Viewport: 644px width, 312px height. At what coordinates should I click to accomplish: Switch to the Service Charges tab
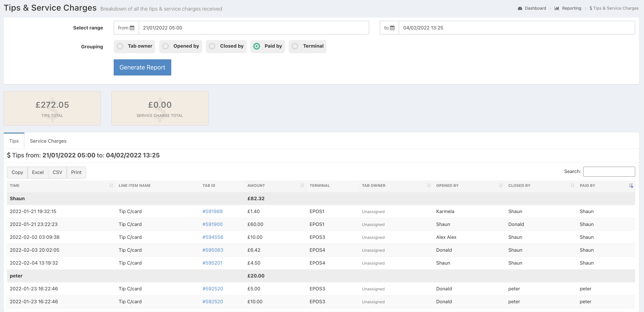click(48, 141)
